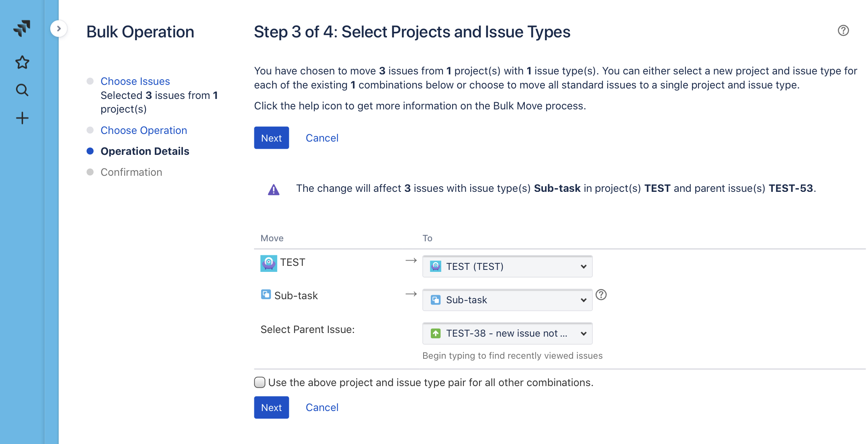This screenshot has height=444, width=868.
Task: Select the Confirmation step
Action: tap(131, 172)
